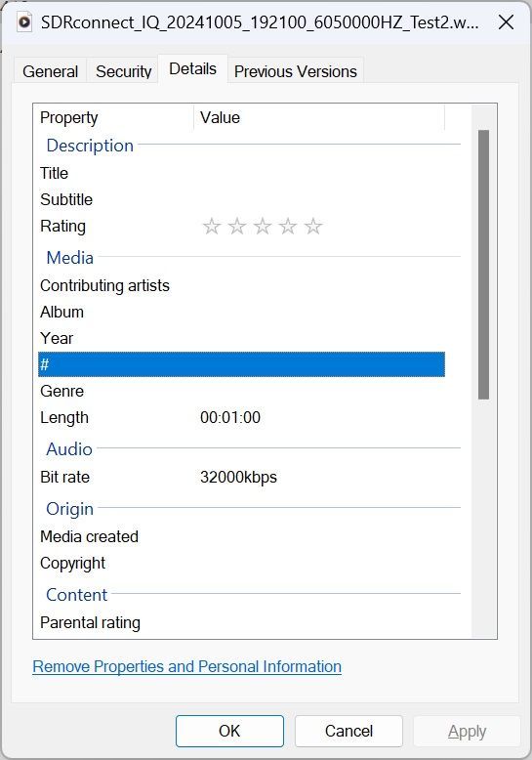Viewport: 532px width, 760px height.
Task: Set rating to two stars
Action: click(x=237, y=227)
